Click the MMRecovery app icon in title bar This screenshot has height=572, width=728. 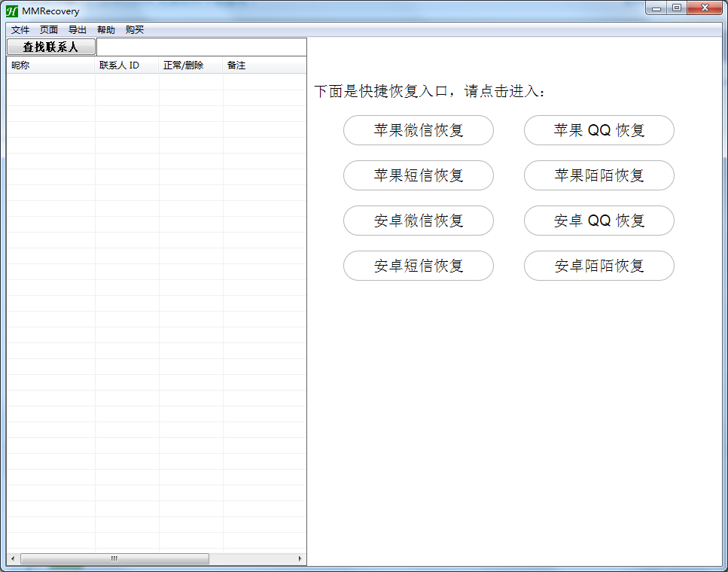pos(12,11)
